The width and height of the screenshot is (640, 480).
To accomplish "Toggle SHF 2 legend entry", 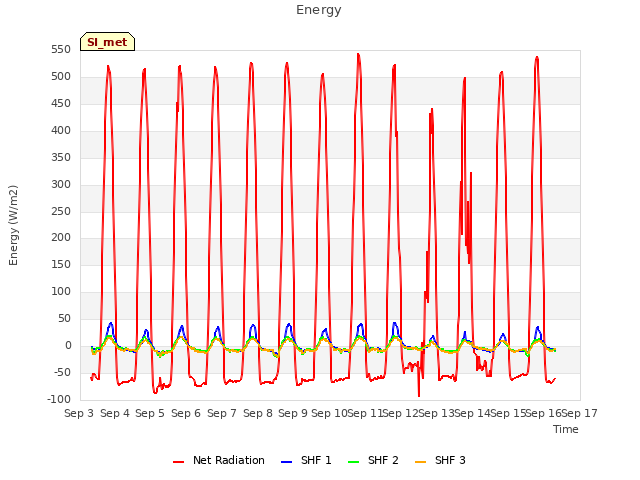I will [373, 460].
